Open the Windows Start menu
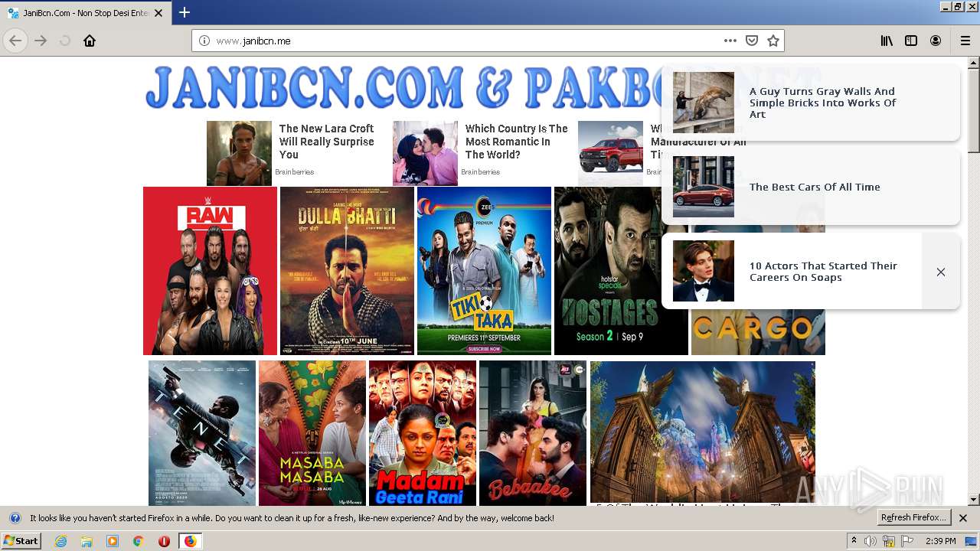This screenshot has width=980, height=551. coord(21,541)
